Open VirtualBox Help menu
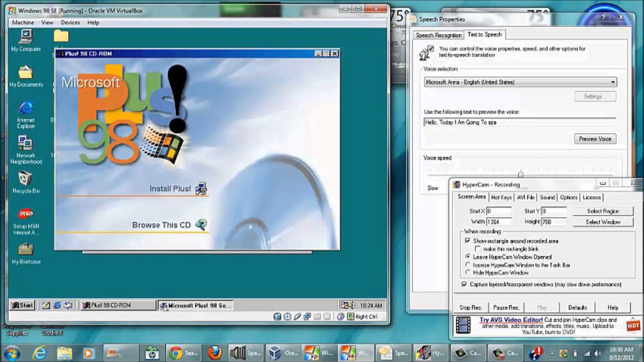The height and width of the screenshot is (362, 644). tap(93, 23)
